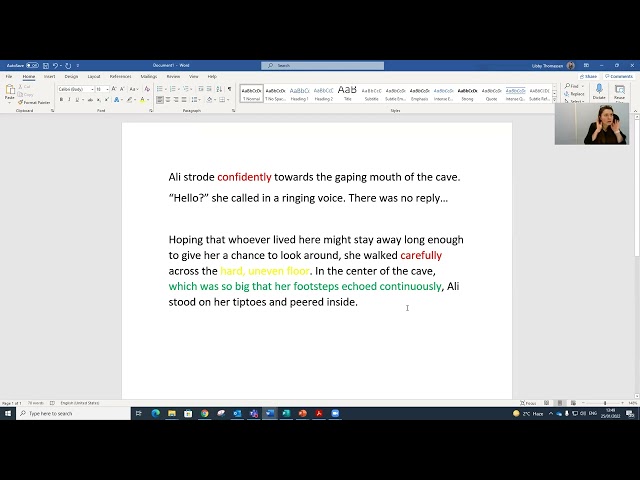Open the Change Case dropdown
Viewport: 640px width, 480px height.
coord(133,89)
